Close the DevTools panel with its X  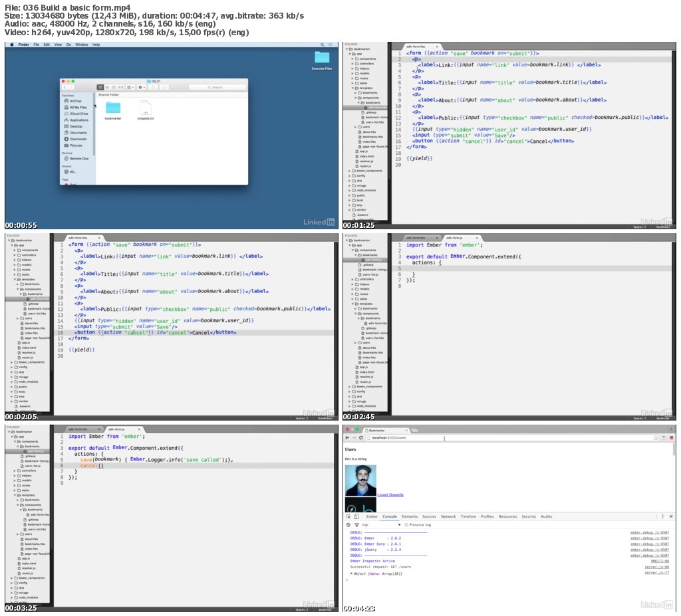click(670, 516)
